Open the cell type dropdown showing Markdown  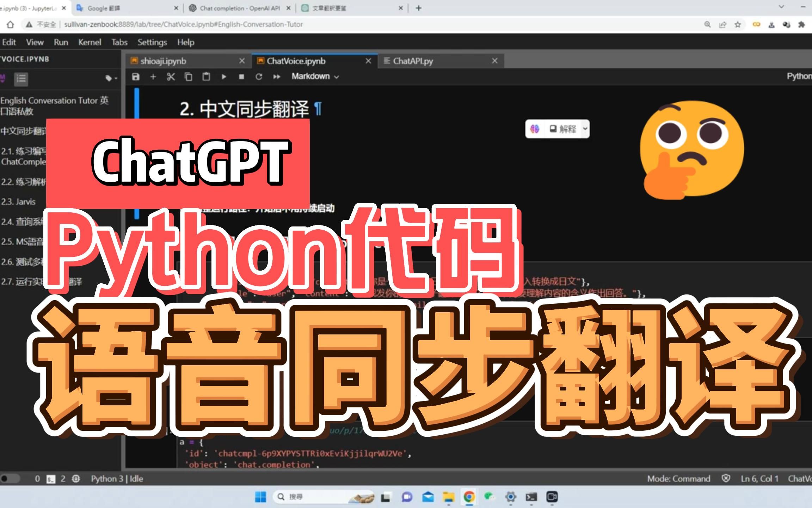pos(315,76)
